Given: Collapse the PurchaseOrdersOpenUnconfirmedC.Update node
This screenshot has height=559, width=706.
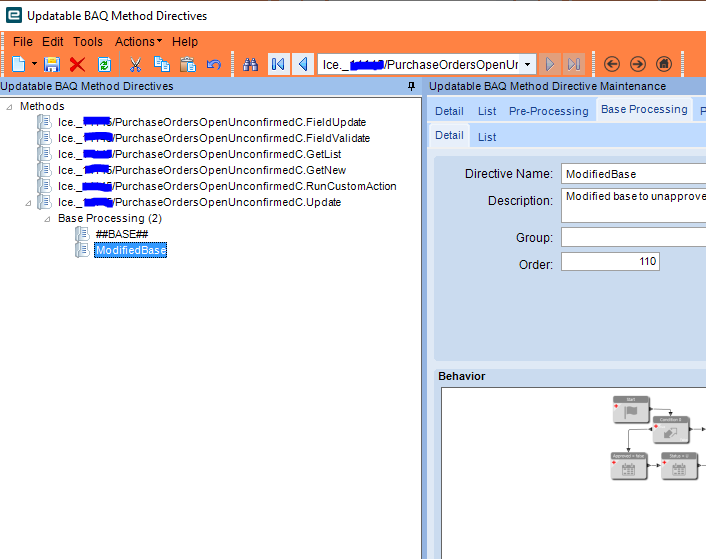Looking at the screenshot, I should click(x=28, y=203).
